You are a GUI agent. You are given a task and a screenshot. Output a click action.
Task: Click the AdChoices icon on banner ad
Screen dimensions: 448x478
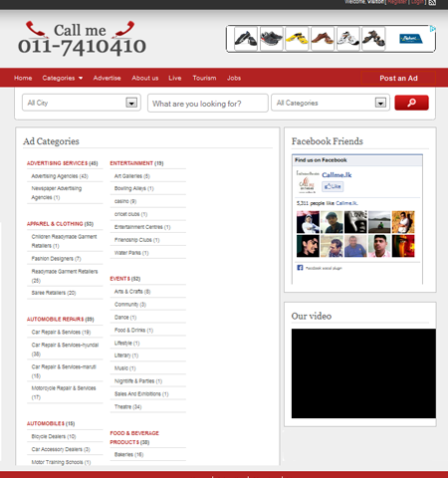433,29
